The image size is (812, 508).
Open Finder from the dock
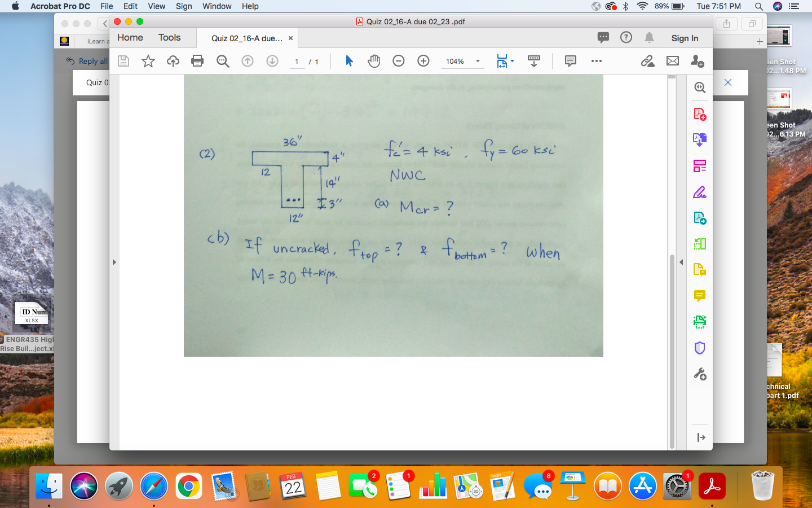click(49, 485)
